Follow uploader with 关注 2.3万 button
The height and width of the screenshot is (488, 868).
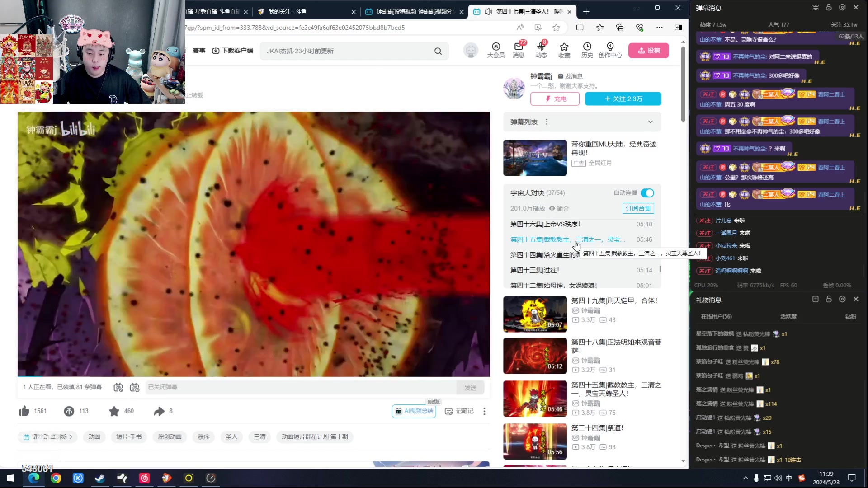623,99
